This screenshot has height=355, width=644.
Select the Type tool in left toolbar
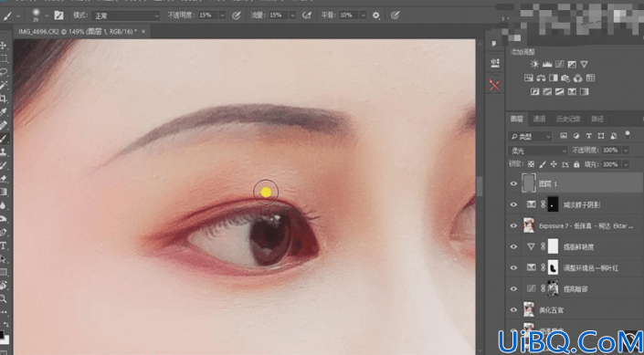(x=4, y=246)
